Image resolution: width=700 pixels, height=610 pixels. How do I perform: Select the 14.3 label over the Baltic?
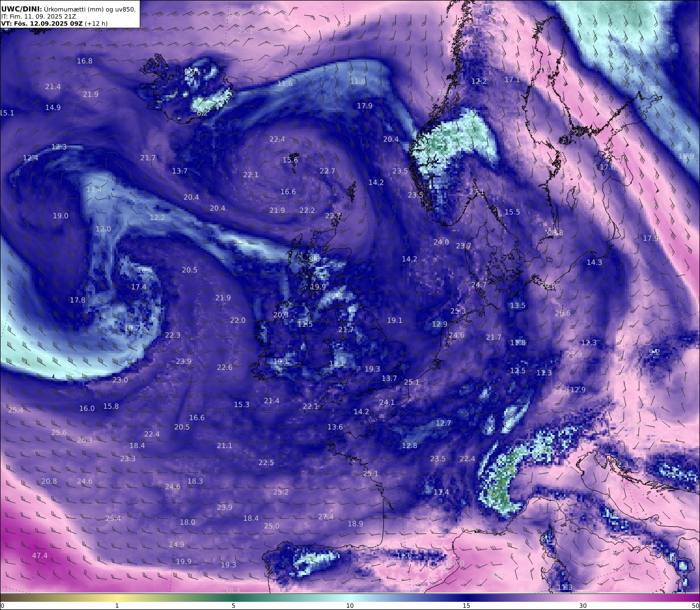click(594, 263)
